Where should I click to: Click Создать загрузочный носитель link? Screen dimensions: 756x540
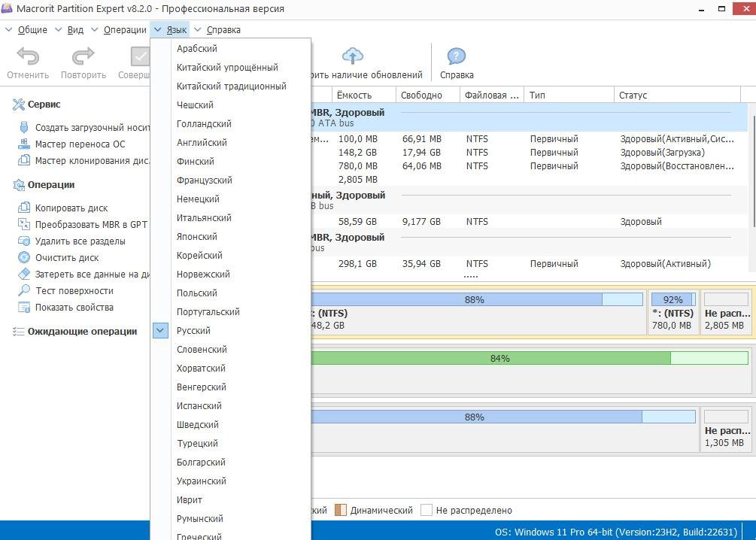tap(92, 127)
